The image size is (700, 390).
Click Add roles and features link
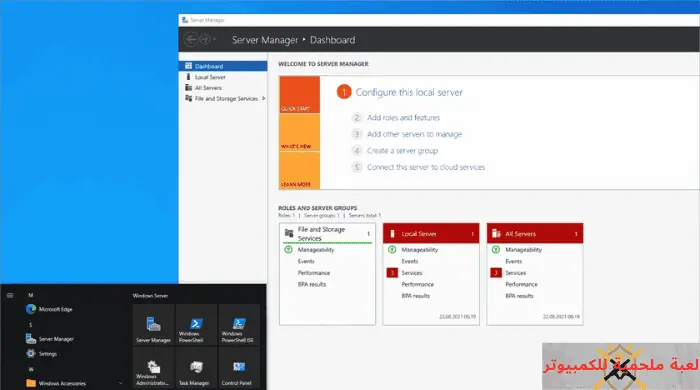pos(403,118)
